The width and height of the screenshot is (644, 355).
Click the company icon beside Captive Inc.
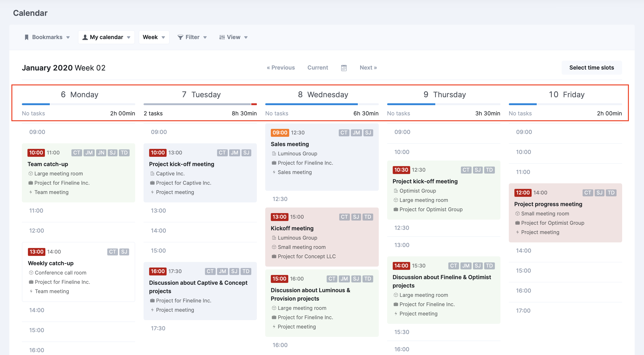[x=152, y=174]
